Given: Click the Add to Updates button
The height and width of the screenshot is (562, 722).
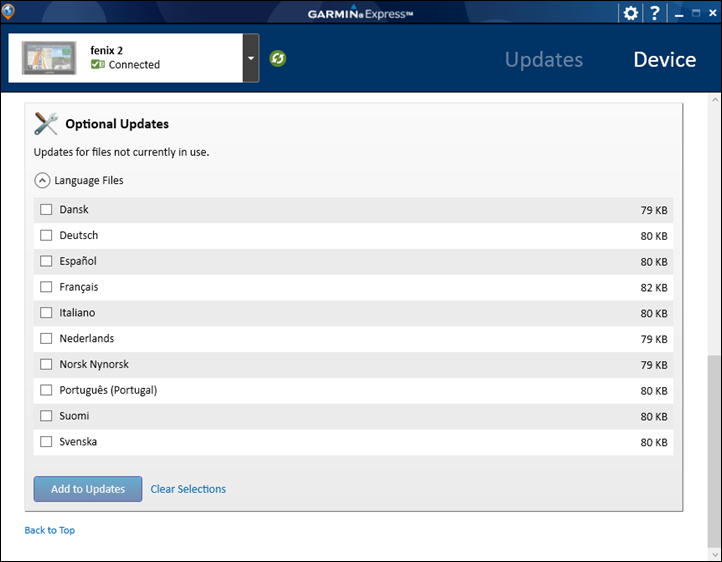Looking at the screenshot, I should click(x=88, y=489).
